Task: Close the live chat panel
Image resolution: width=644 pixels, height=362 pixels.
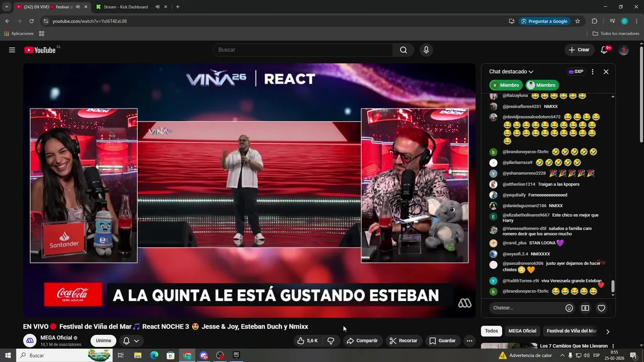Action: point(606,72)
